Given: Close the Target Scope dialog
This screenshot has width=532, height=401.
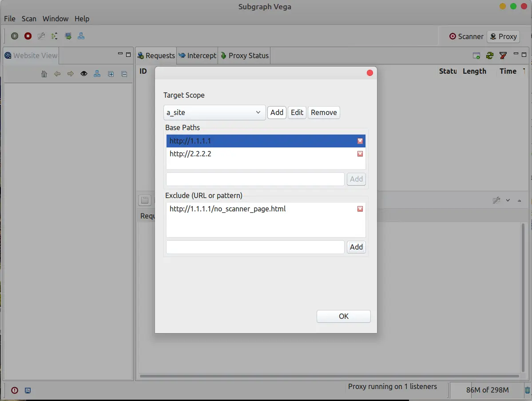Looking at the screenshot, I should (x=370, y=73).
